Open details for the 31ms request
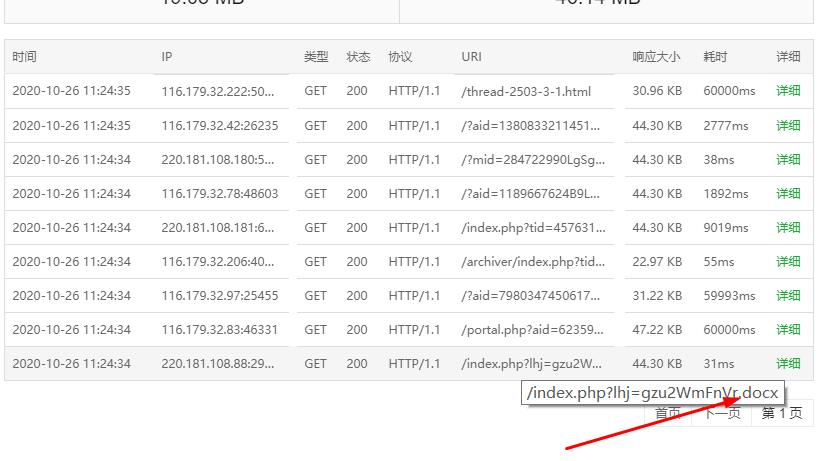Screen dimensions: 819x461 788,363
